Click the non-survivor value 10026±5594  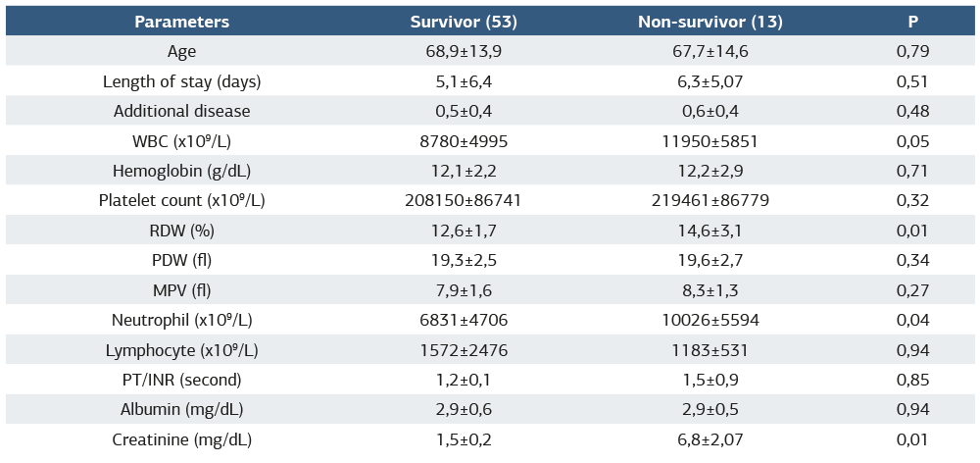[710, 321]
